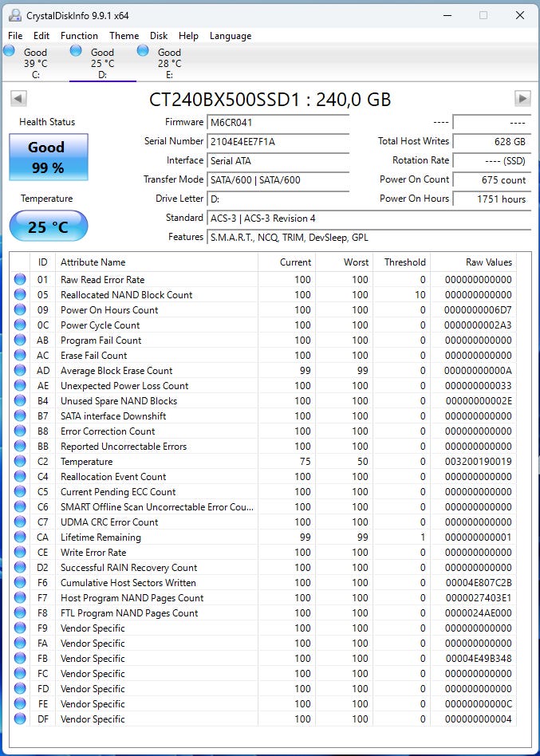
Task: Click the 25 °C temperature button
Action: pyautogui.click(x=48, y=226)
